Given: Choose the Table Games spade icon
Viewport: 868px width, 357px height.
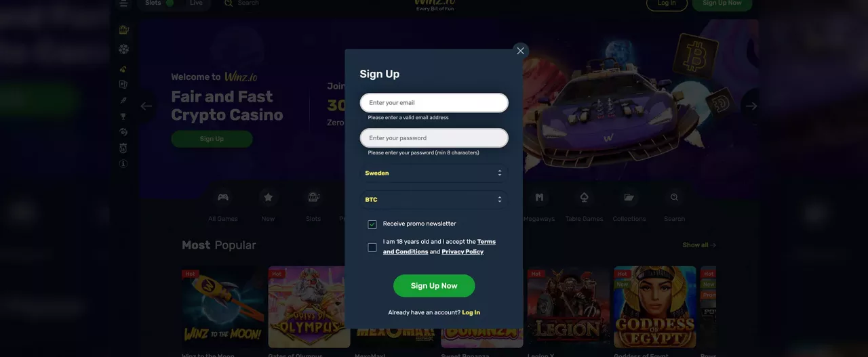Looking at the screenshot, I should pos(584,197).
